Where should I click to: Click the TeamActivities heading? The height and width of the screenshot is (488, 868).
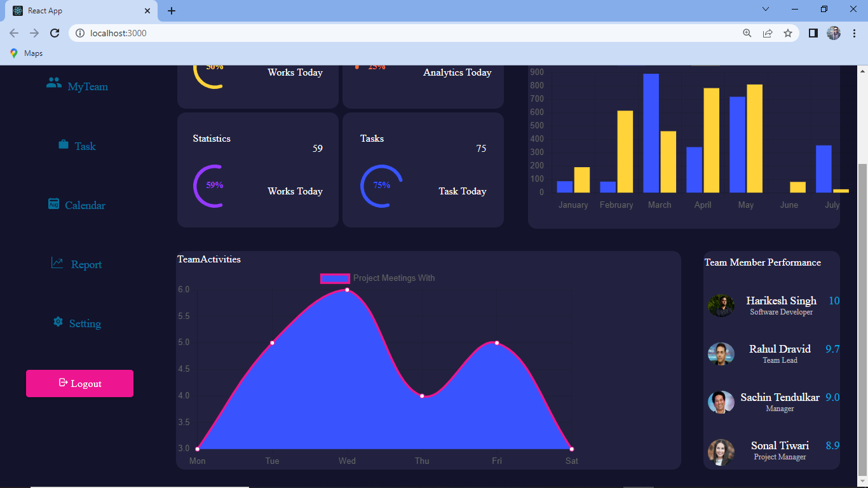pos(209,259)
